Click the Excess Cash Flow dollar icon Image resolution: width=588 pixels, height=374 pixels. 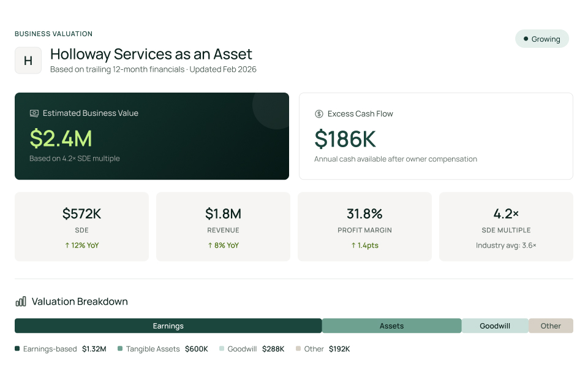(x=318, y=114)
